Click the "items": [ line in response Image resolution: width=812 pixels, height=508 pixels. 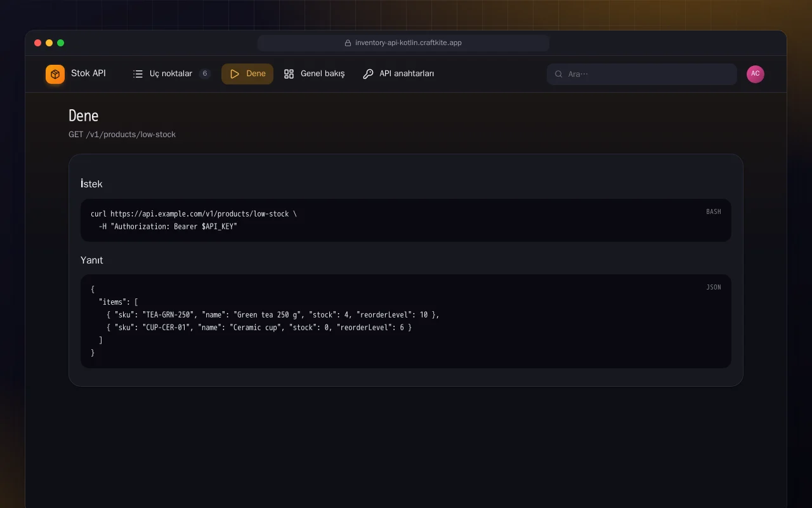pos(119,302)
